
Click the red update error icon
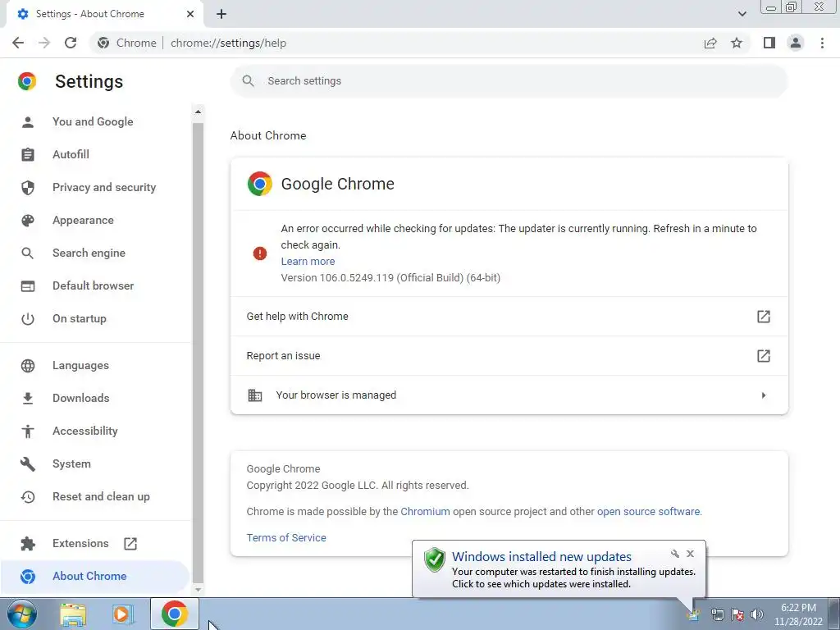click(x=260, y=253)
